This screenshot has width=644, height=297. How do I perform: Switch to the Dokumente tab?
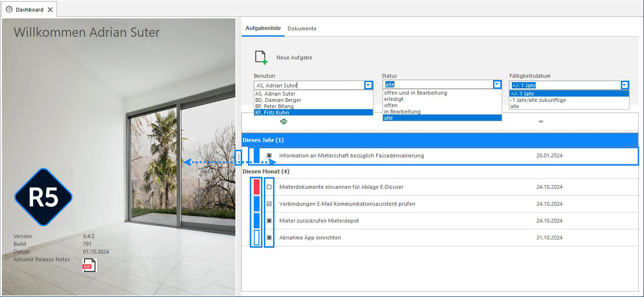click(302, 28)
